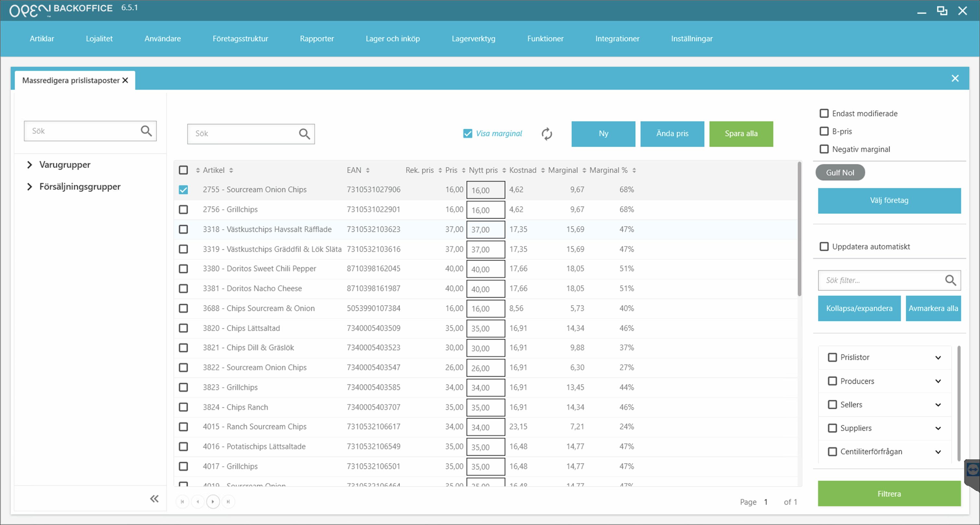Check the Endast modifierade checkbox
Image resolution: width=980 pixels, height=525 pixels.
pyautogui.click(x=824, y=113)
